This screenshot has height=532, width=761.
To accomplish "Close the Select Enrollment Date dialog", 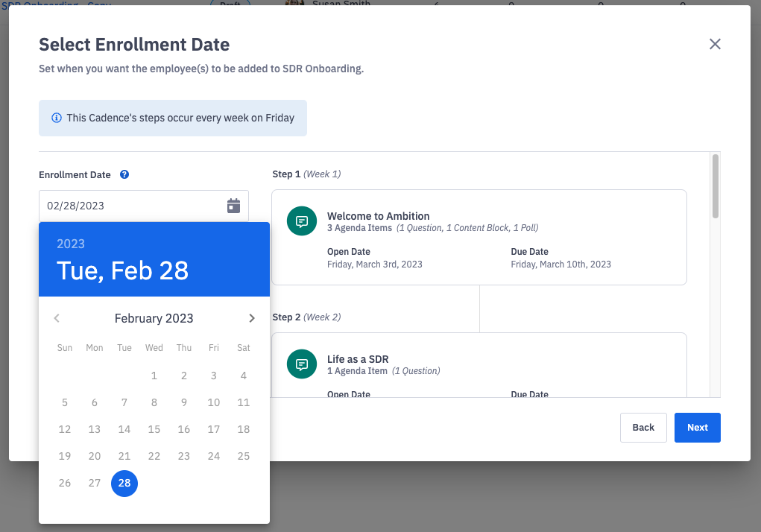I will pyautogui.click(x=715, y=44).
